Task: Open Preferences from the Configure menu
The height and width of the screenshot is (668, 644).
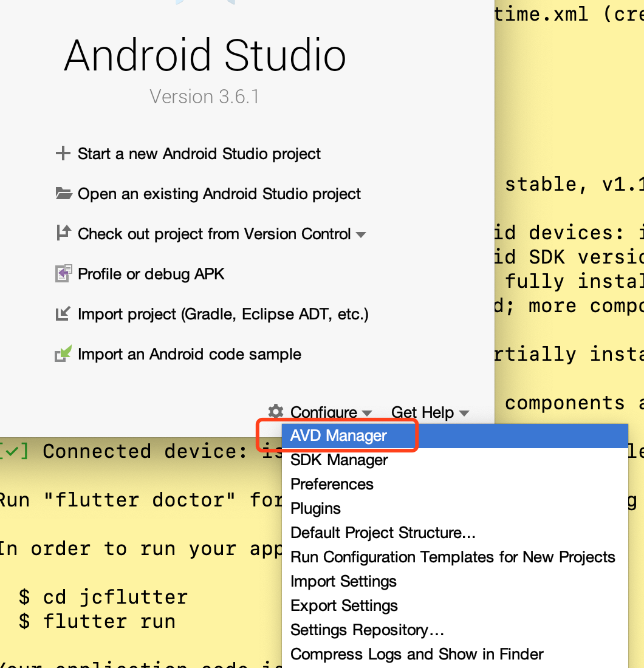Action: tap(455, 485)
